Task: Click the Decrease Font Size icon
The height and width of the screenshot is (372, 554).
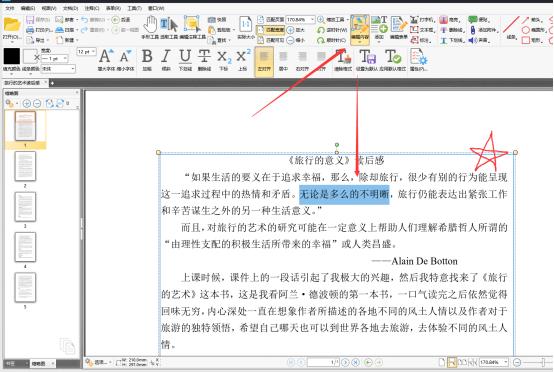Action: [125, 57]
